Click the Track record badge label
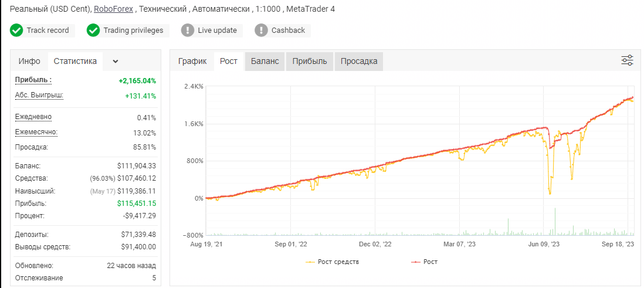Viewport: 644px width, 288px height. [48, 31]
